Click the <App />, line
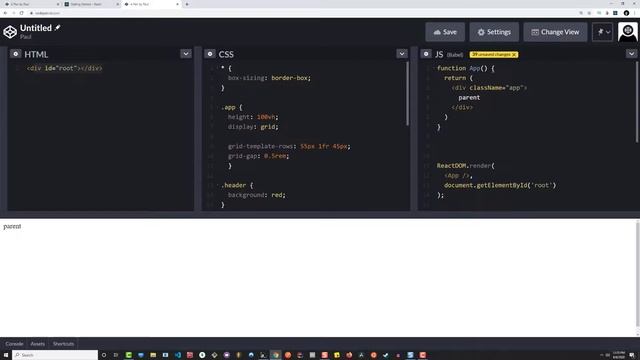This screenshot has height=360, width=640. click(458, 175)
